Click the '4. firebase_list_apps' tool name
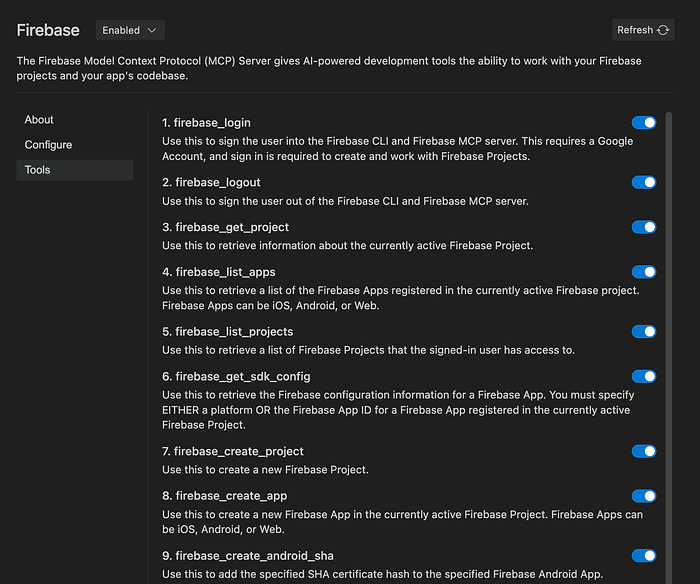The image size is (700, 584). [219, 272]
